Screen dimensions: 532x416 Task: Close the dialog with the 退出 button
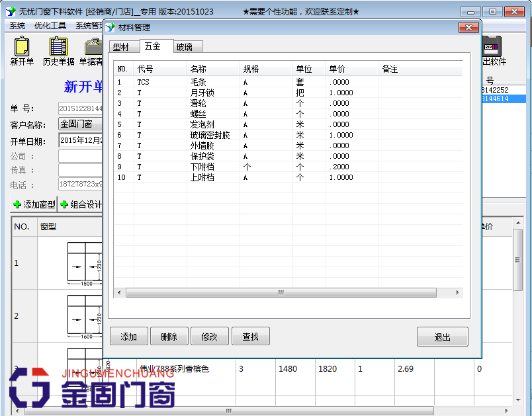pyautogui.click(x=442, y=336)
